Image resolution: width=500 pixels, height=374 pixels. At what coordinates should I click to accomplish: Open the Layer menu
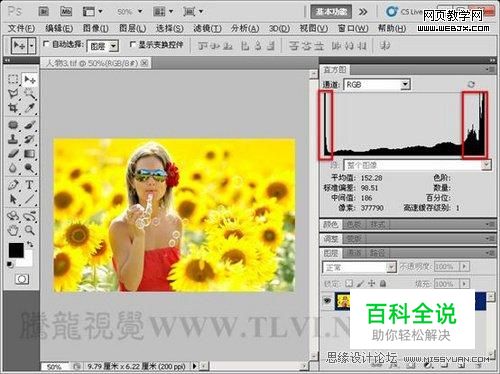[x=133, y=29]
